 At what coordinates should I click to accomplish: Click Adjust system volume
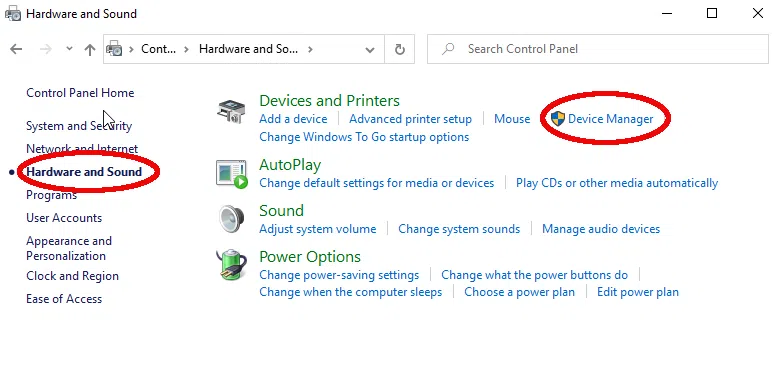point(317,229)
